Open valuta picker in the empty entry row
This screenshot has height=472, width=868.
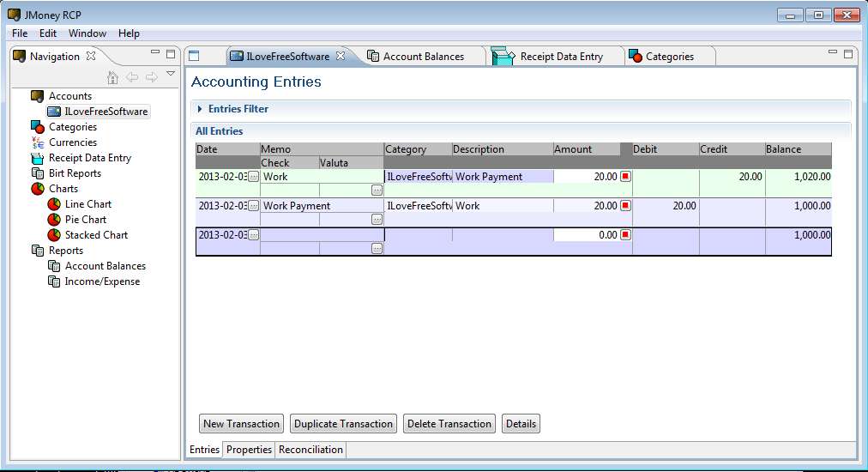click(377, 249)
